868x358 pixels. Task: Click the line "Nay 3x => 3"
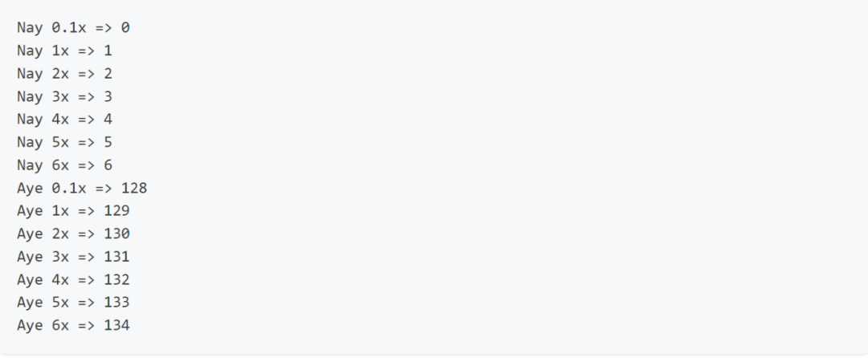[x=64, y=96]
